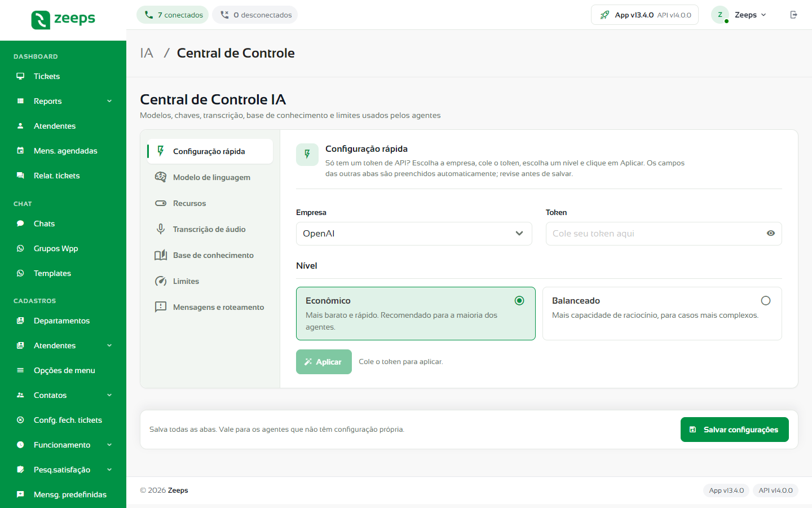Click the logout icon in top bar
812x508 pixels.
point(793,15)
